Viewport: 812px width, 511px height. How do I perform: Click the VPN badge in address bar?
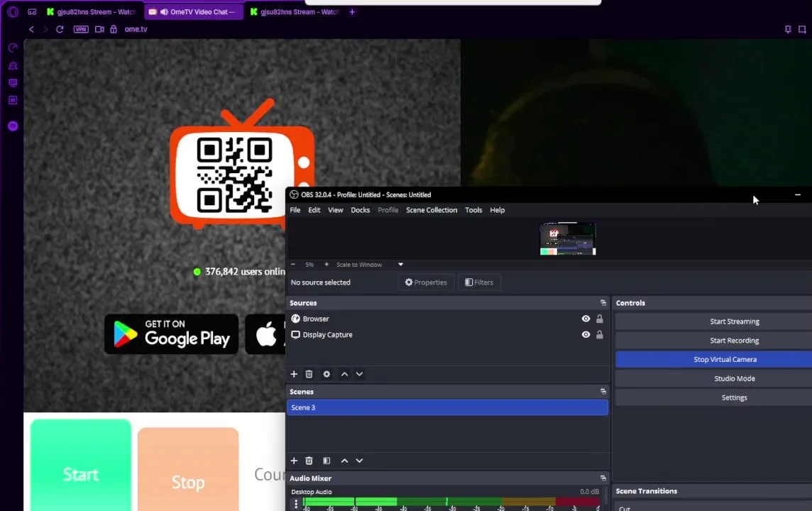coord(81,29)
